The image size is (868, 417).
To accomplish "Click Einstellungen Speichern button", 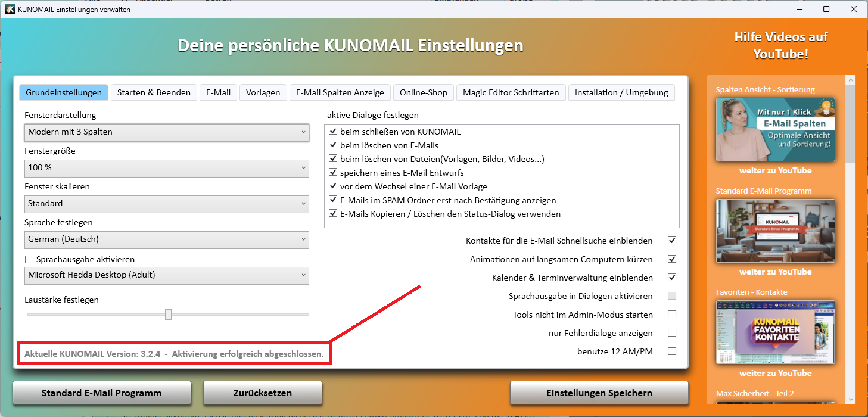I will [599, 393].
